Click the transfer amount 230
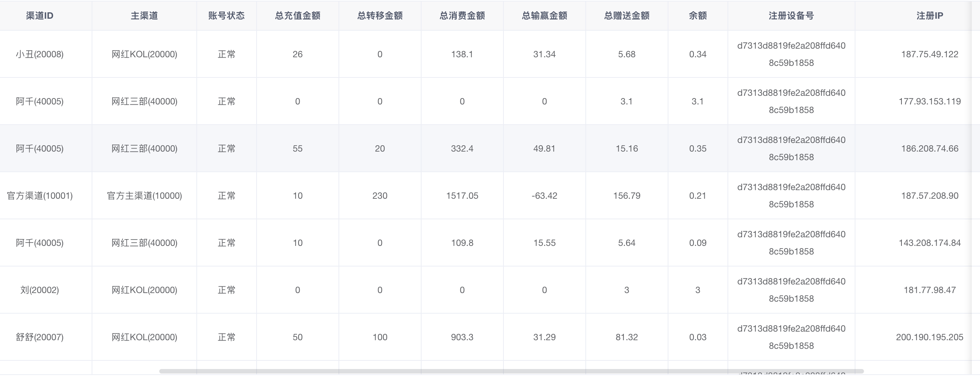980x381 pixels. click(x=380, y=196)
